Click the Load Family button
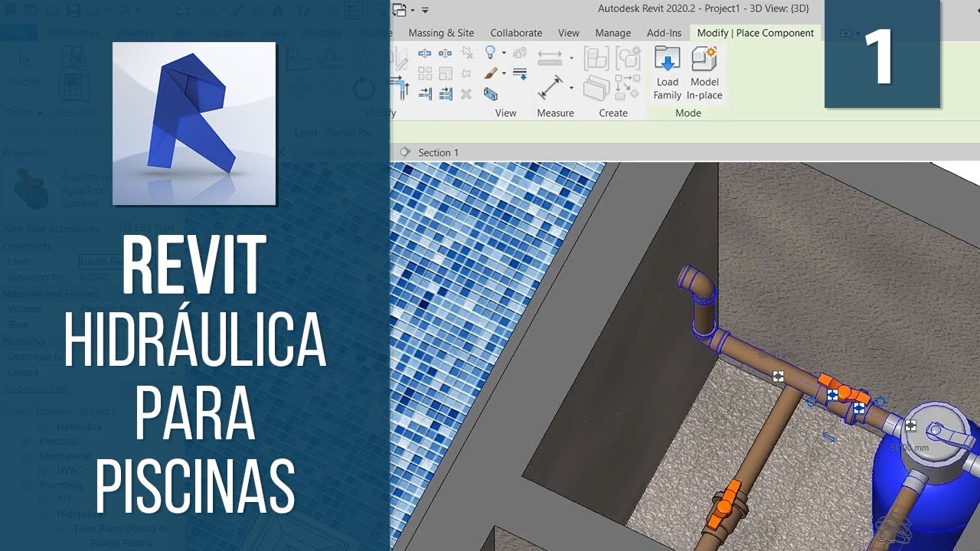 (x=667, y=73)
